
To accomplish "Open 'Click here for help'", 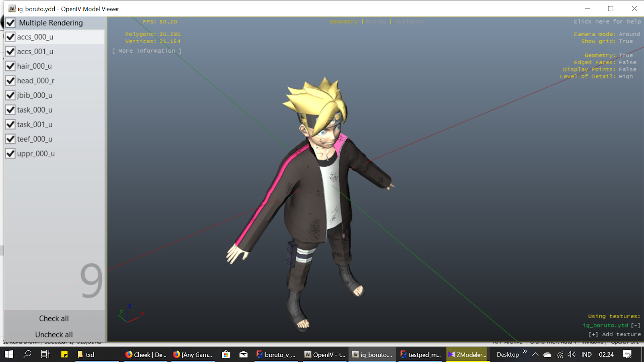I will (x=607, y=22).
